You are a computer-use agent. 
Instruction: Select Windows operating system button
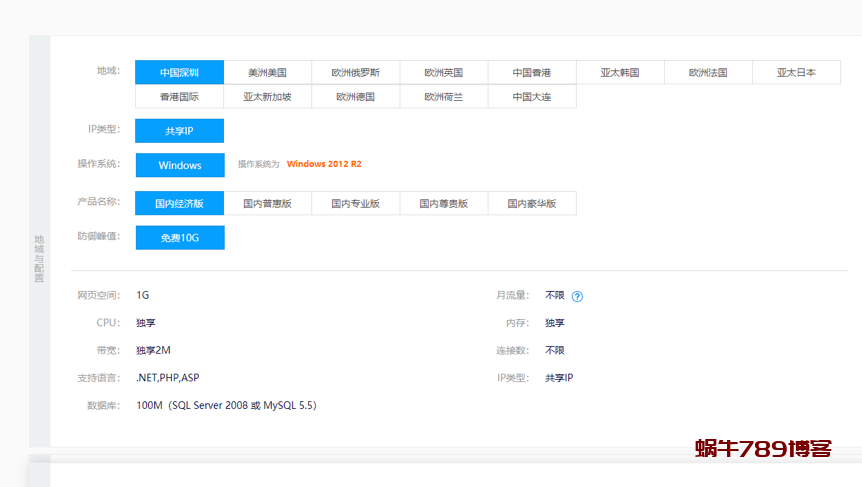(179, 165)
